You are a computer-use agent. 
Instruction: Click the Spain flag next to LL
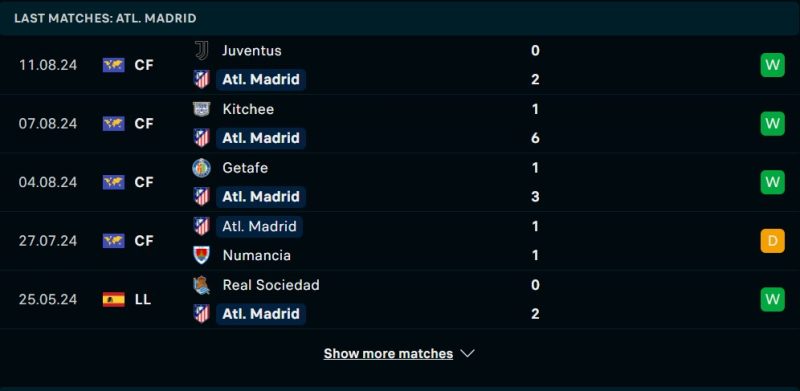click(113, 299)
